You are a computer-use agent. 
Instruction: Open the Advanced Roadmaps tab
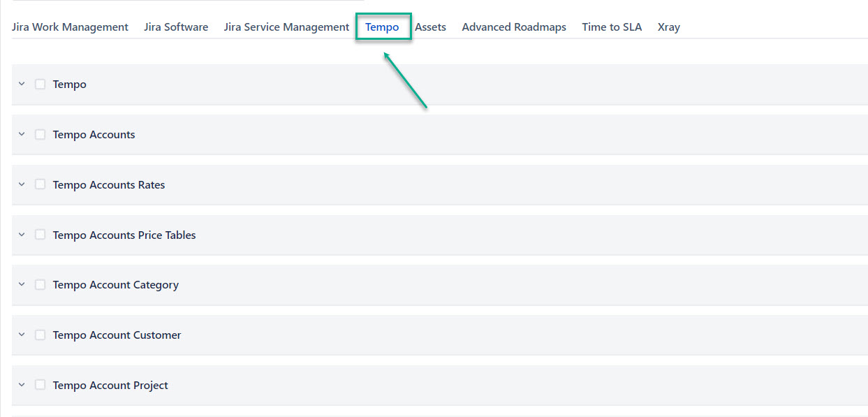[514, 27]
